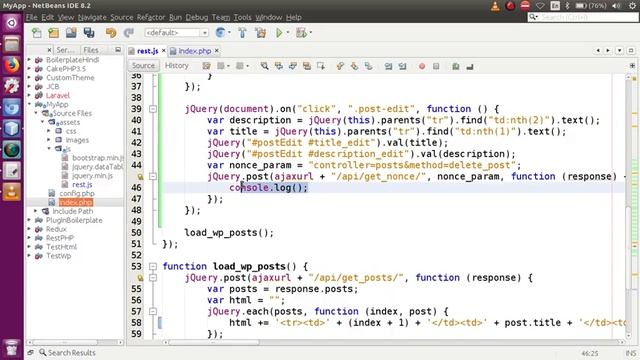
Task: Click the battery indicator in top bar
Action: 591,6
